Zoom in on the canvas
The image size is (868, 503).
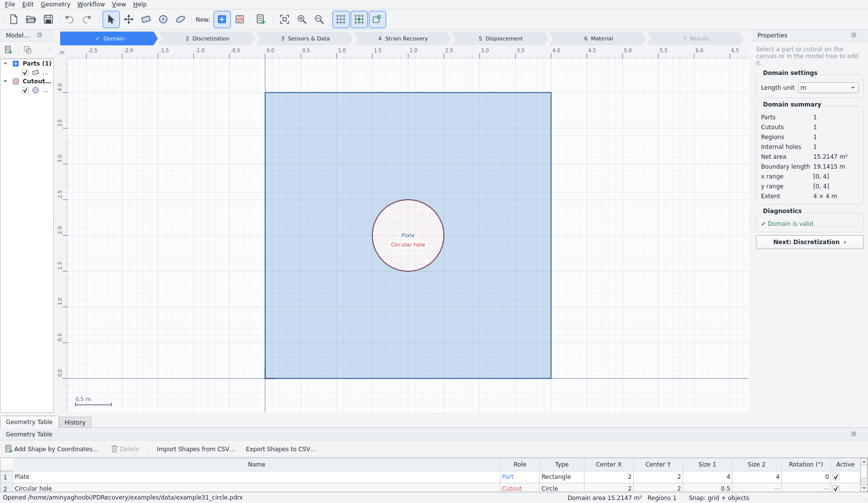click(x=302, y=19)
